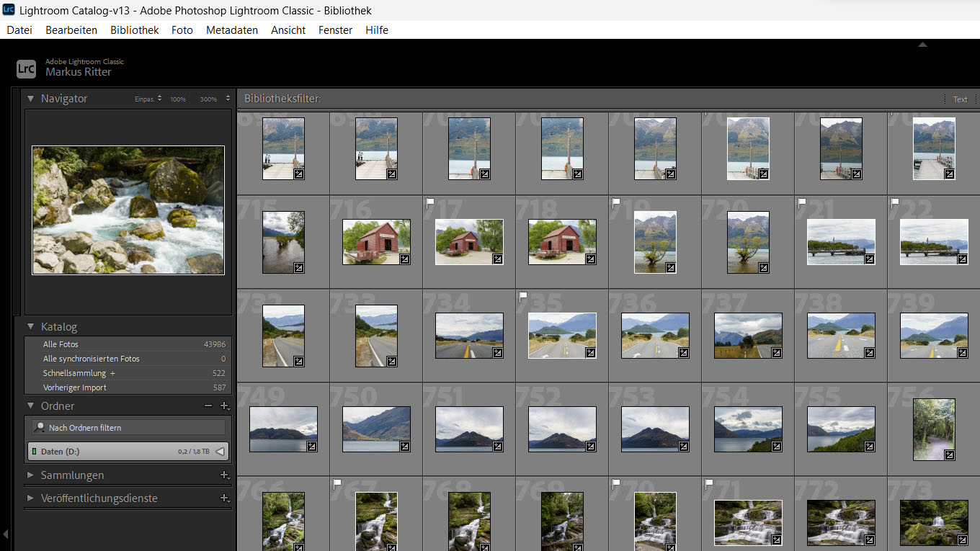Click the magnifier icon in folder filter field
The height and width of the screenshot is (551, 980).
[x=40, y=428]
